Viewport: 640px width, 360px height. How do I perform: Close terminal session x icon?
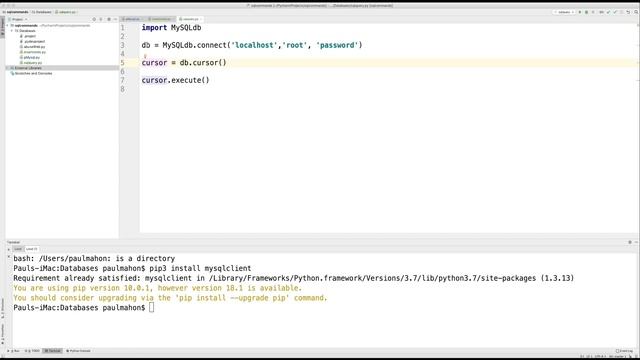(9, 257)
